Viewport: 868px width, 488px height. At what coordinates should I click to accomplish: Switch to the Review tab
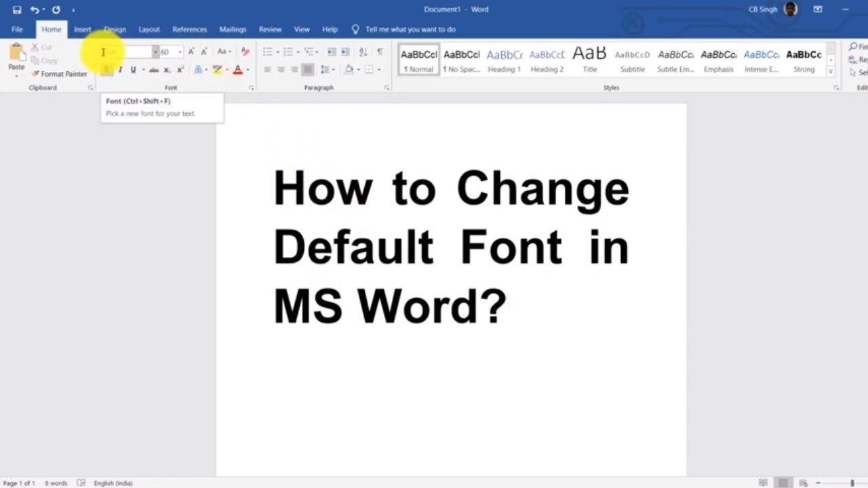(270, 29)
